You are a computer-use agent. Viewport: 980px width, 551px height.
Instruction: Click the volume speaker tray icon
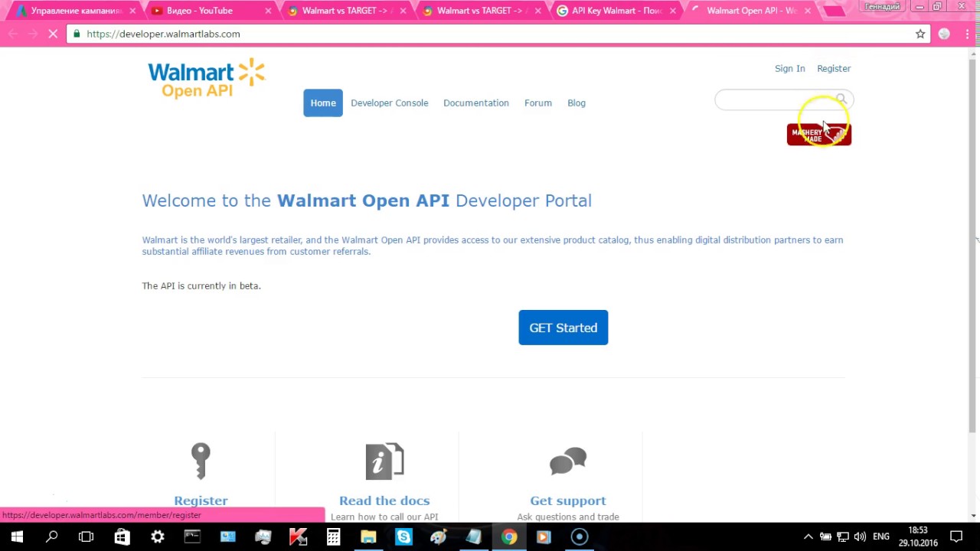point(860,536)
